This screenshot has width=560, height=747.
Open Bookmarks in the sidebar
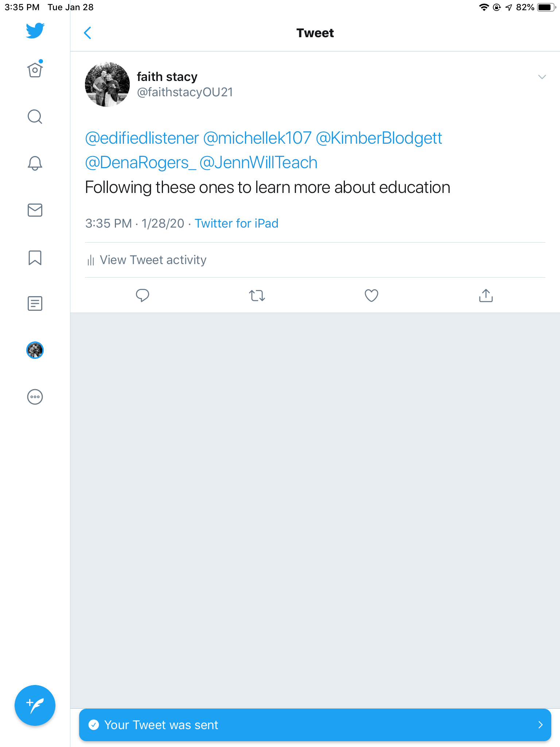point(35,258)
